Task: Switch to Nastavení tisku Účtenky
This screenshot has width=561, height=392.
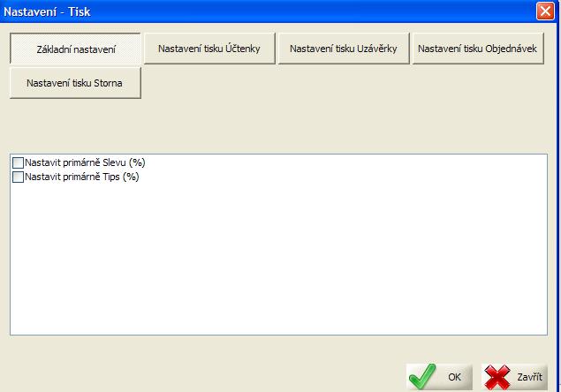Action: tap(209, 49)
